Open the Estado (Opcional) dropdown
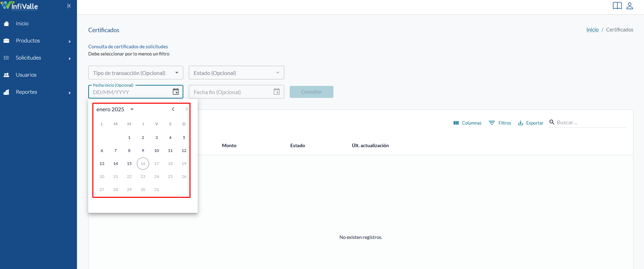The height and width of the screenshot is (269, 644). click(236, 73)
